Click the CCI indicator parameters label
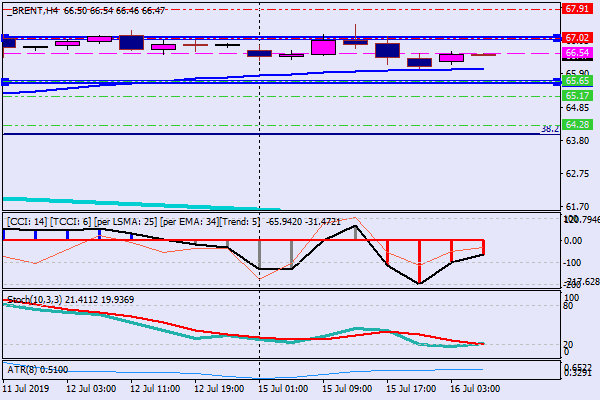This screenshot has width=600, height=400. point(130,220)
